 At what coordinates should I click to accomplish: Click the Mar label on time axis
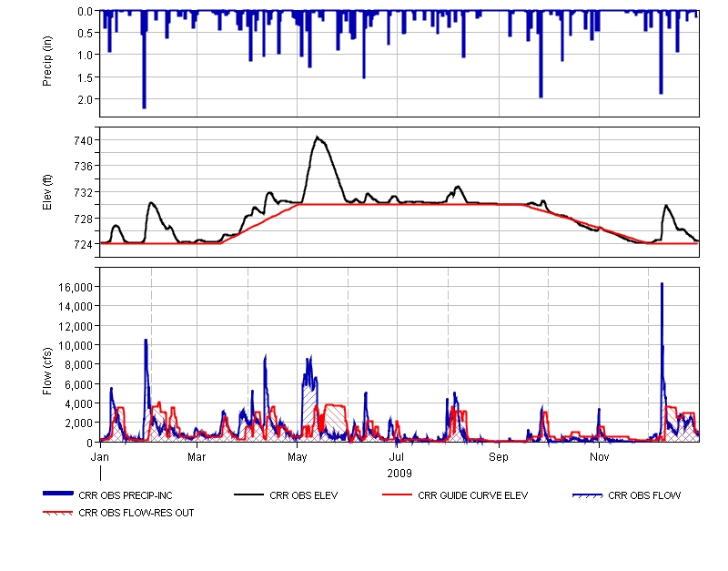[x=197, y=456]
